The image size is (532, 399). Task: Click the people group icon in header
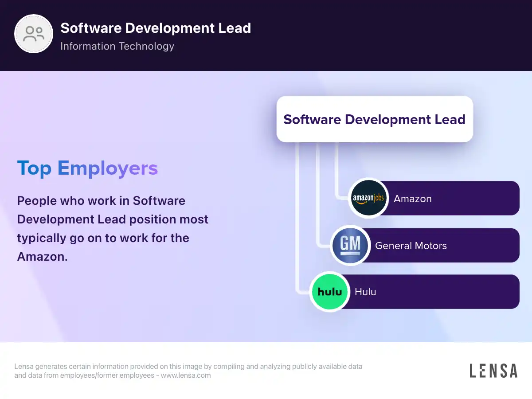[34, 34]
